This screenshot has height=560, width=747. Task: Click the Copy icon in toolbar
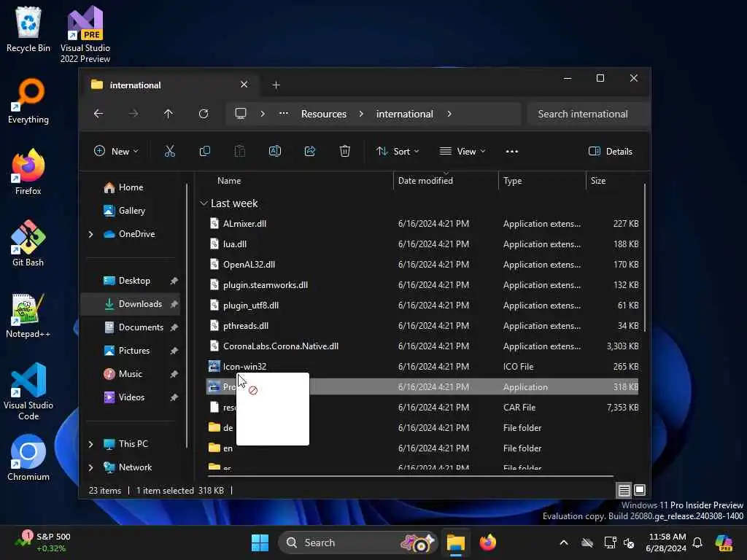click(x=205, y=152)
